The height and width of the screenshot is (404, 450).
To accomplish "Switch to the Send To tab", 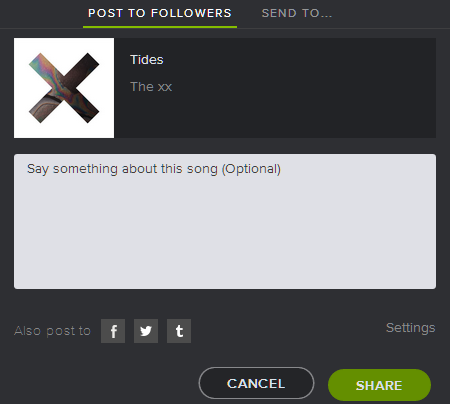I will 297,13.
